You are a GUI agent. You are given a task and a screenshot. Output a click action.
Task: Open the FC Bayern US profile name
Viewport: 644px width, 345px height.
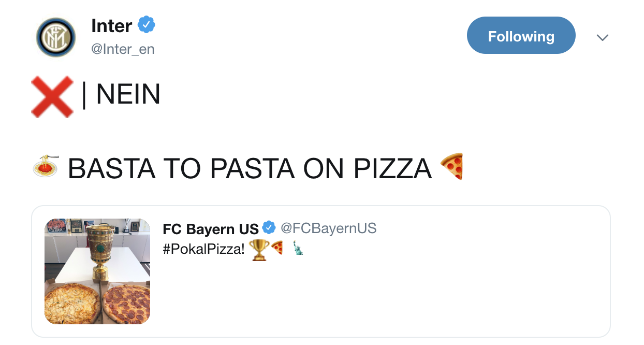click(210, 228)
